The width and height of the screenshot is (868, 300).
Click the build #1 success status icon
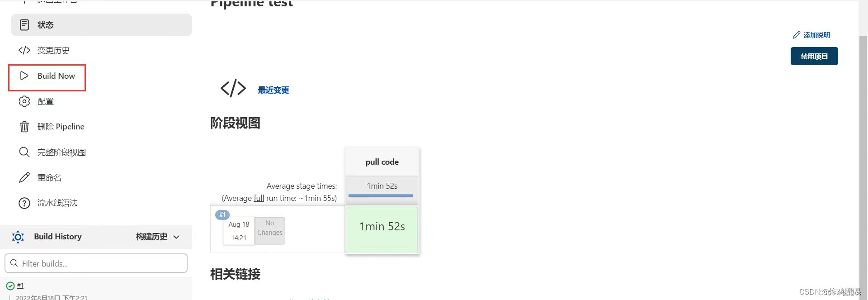[10, 286]
